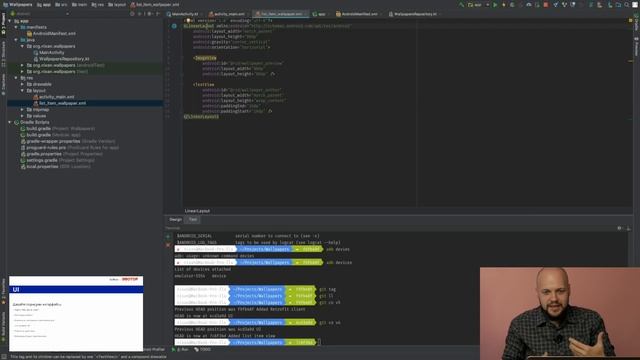Open the Favorites tool window tab
This screenshot has height=360, width=640.
click(3, 291)
